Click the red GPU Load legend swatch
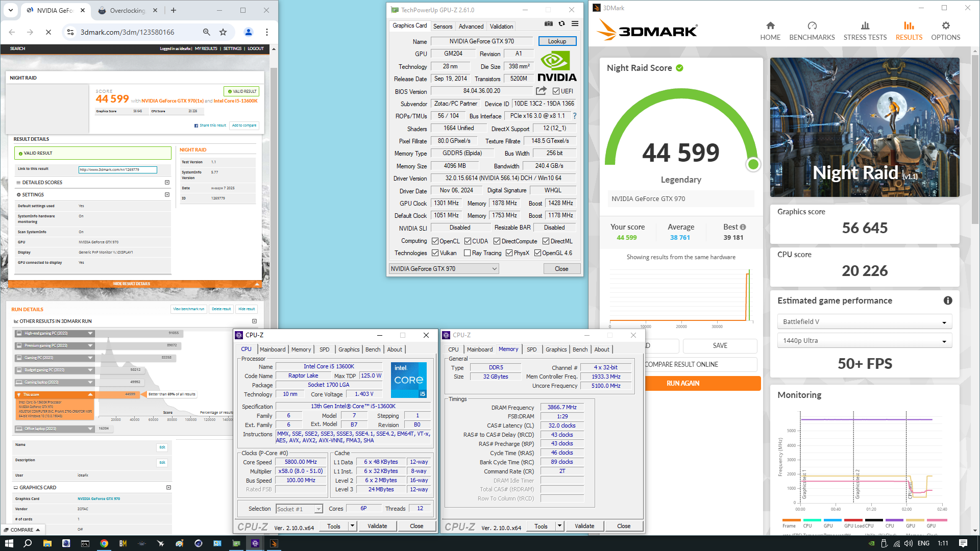This screenshot has width=980, height=551. click(853, 520)
